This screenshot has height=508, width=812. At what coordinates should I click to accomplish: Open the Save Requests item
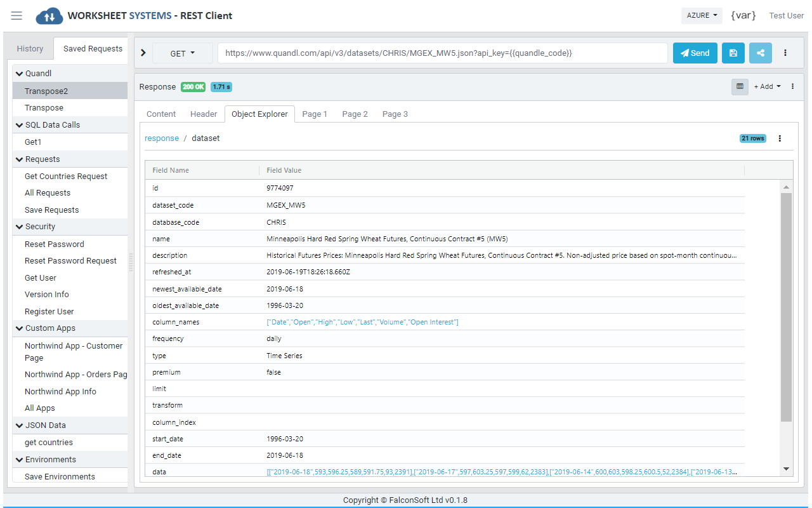coord(70,210)
